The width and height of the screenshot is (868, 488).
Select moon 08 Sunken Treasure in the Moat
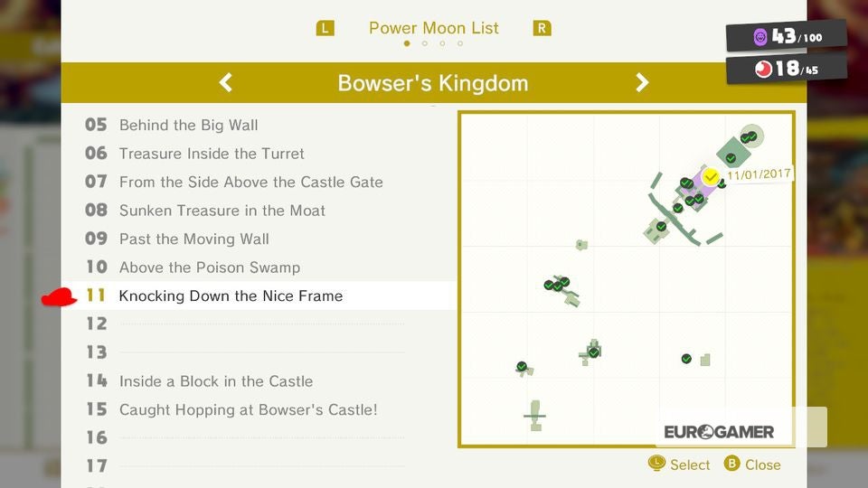[x=259, y=211]
